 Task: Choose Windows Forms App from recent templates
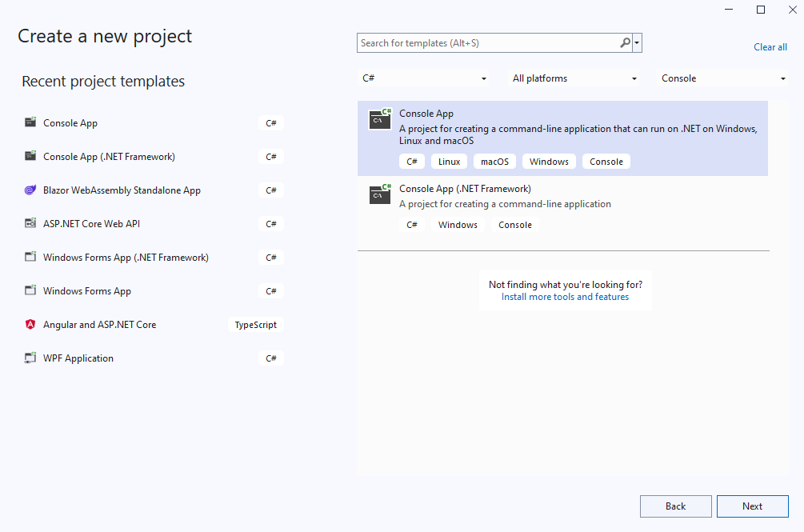[x=87, y=291]
